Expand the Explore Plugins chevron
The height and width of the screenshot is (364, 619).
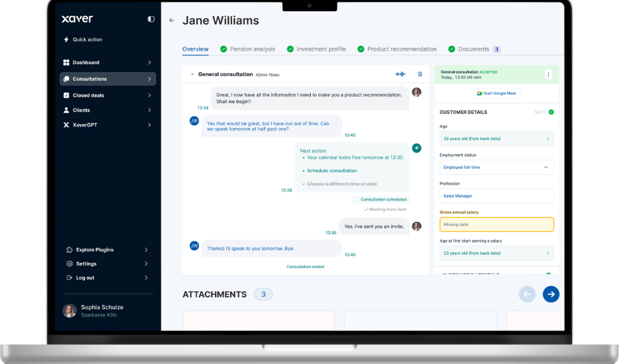(146, 249)
